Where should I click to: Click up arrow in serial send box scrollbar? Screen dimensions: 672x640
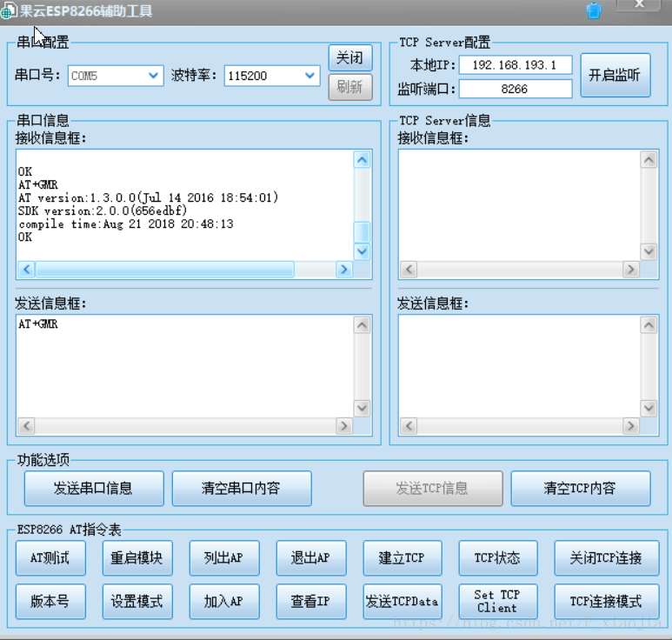[x=363, y=325]
